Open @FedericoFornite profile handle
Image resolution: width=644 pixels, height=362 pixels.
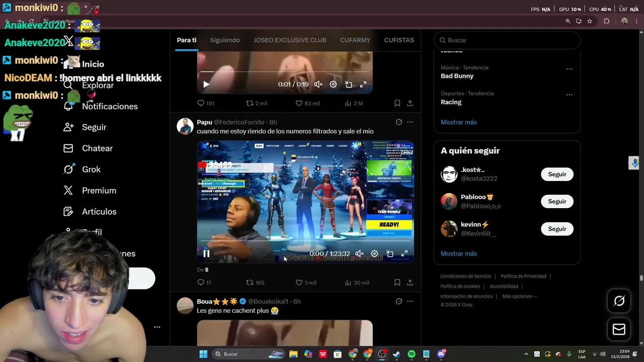coord(239,122)
